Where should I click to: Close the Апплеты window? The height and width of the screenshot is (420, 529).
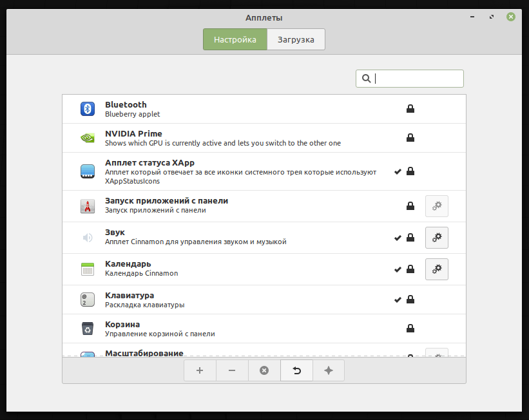coord(511,17)
